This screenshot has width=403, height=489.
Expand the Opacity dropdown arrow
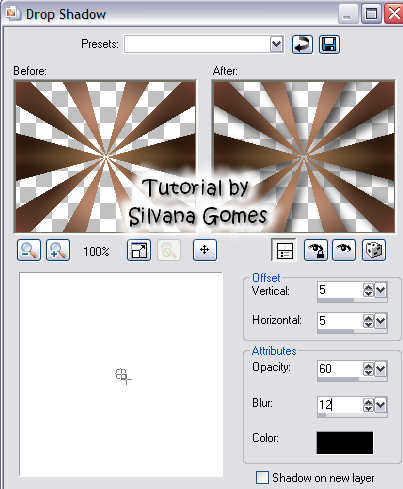(381, 369)
